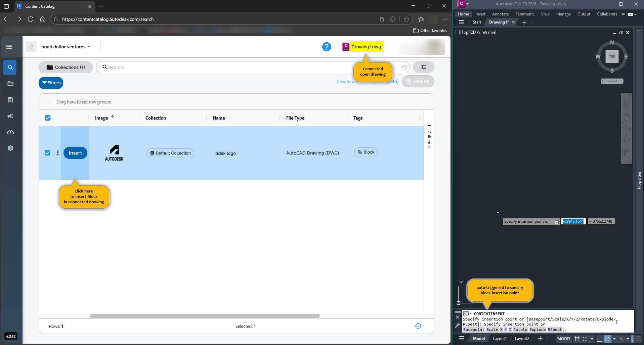The height and width of the screenshot is (345, 644).
Task: Toggle grid display in Civil 3D status bar
Action: [x=577, y=339]
